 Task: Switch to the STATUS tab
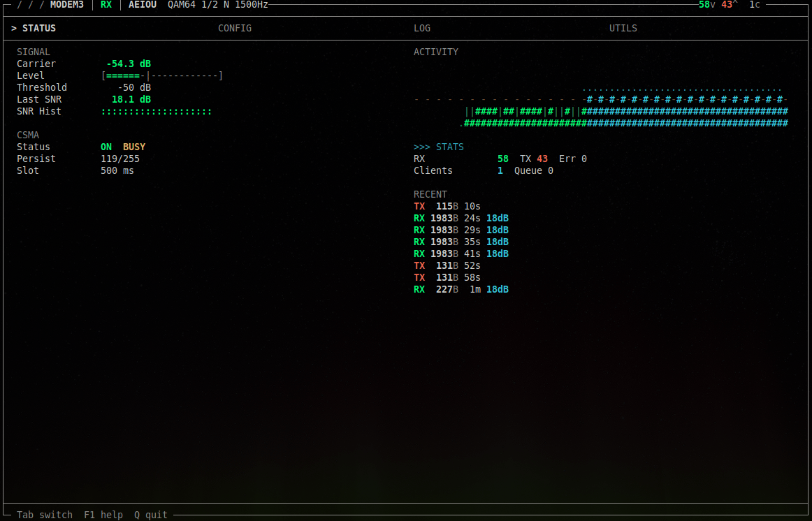coord(34,29)
